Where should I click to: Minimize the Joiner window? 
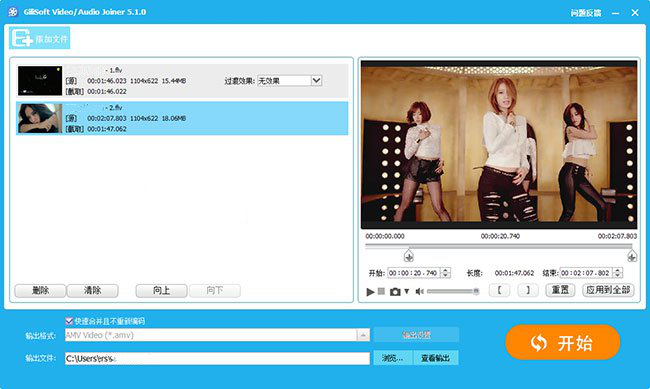pyautogui.click(x=616, y=13)
